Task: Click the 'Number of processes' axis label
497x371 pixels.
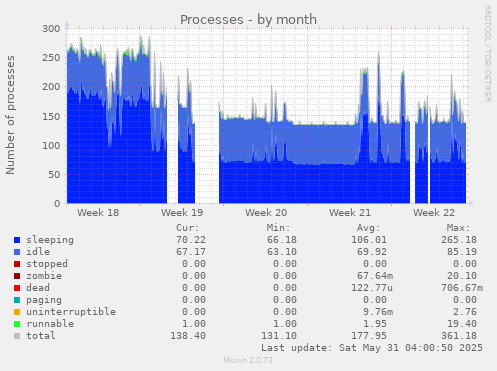Action: 11,115
